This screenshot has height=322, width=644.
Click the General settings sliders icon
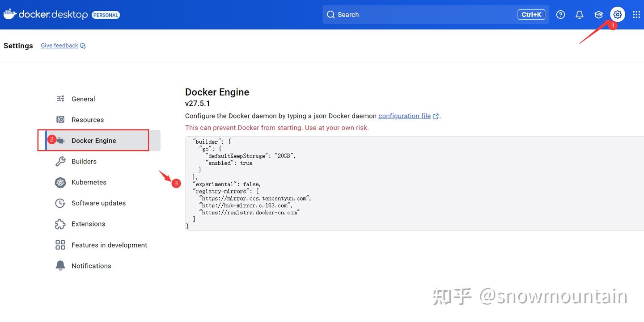click(x=60, y=99)
